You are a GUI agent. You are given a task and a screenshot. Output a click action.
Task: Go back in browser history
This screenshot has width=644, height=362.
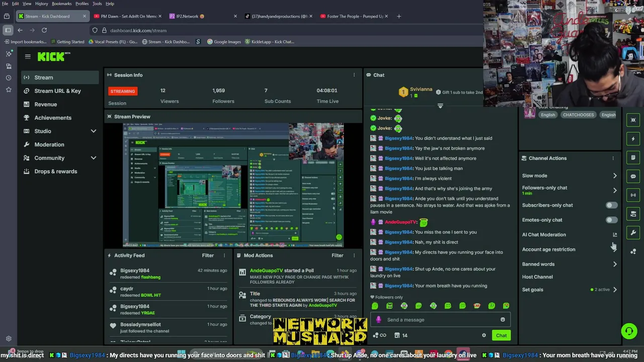(x=20, y=30)
